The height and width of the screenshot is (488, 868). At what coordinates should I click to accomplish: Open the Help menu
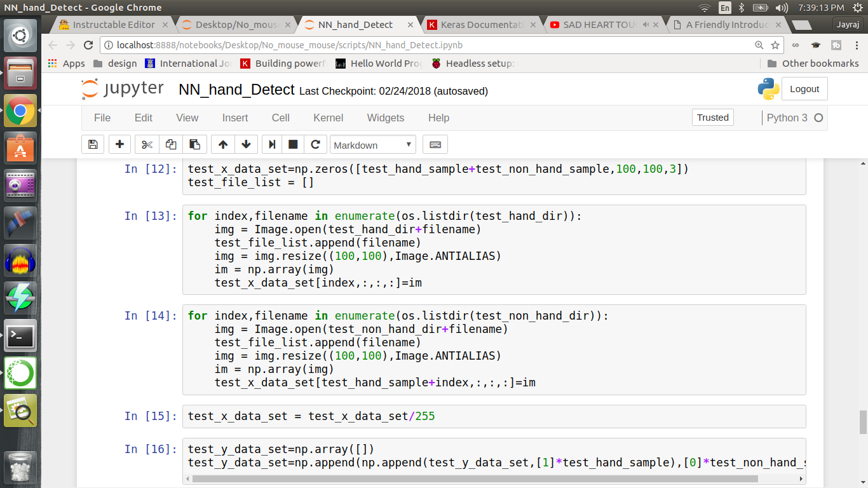pos(438,118)
